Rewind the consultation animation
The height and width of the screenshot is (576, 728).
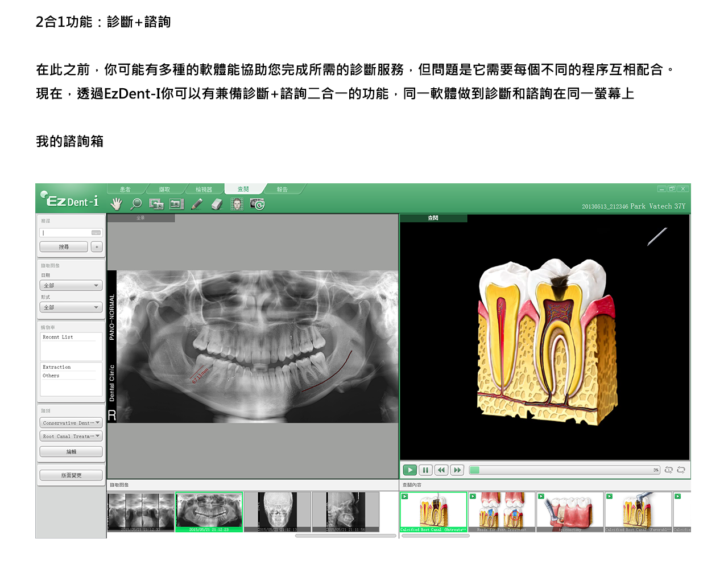(441, 470)
